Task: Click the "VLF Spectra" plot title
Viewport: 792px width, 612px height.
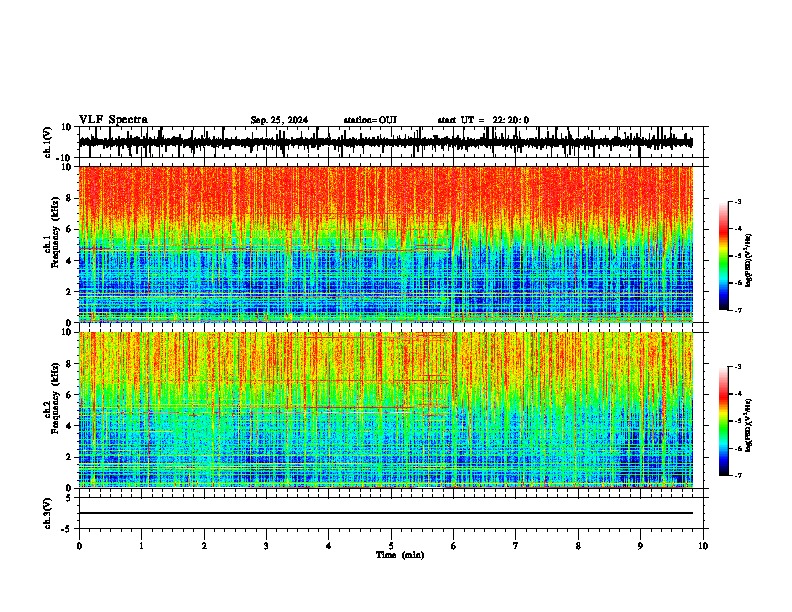Action: (x=113, y=120)
